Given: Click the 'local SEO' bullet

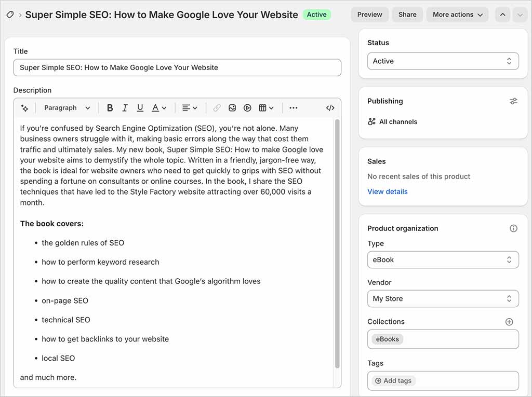Looking at the screenshot, I should click(58, 359).
